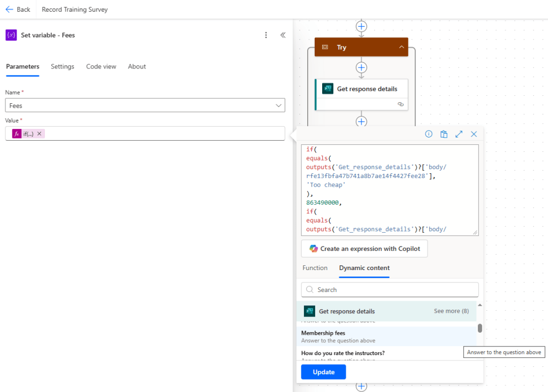Click the info icon in expression popup
Screen dimensions: 548x392
click(x=429, y=134)
